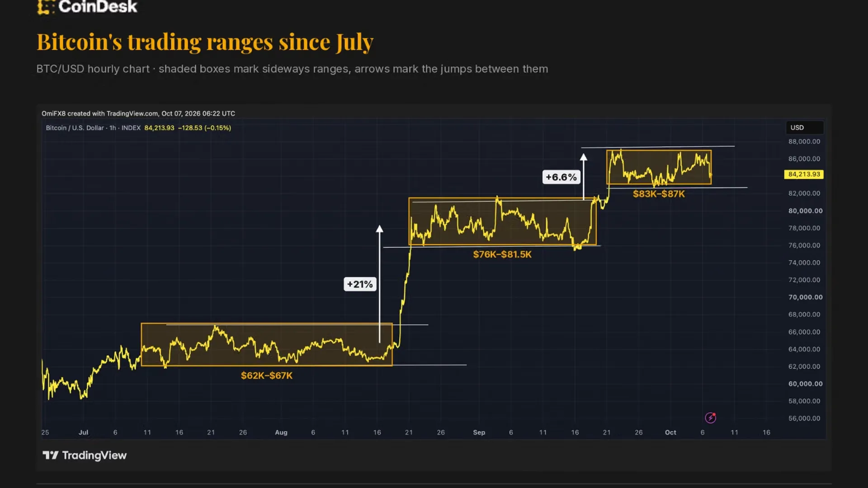Click the pink lightning event marker icon

click(711, 418)
